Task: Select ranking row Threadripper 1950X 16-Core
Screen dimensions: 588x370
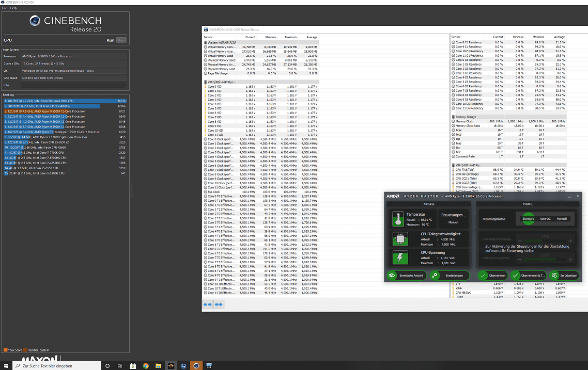Action: (65, 132)
